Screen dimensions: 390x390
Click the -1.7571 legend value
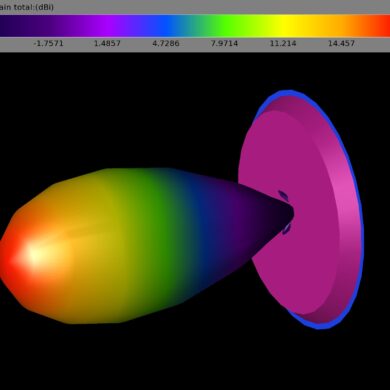coord(48,43)
